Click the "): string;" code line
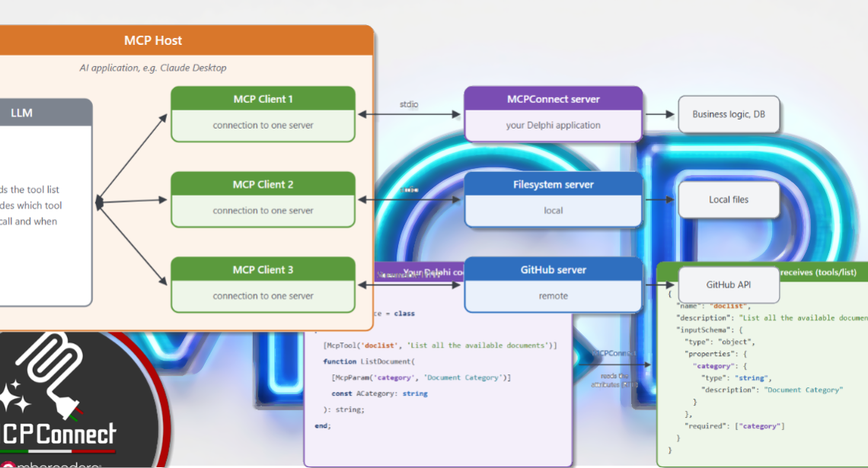 pos(343,409)
